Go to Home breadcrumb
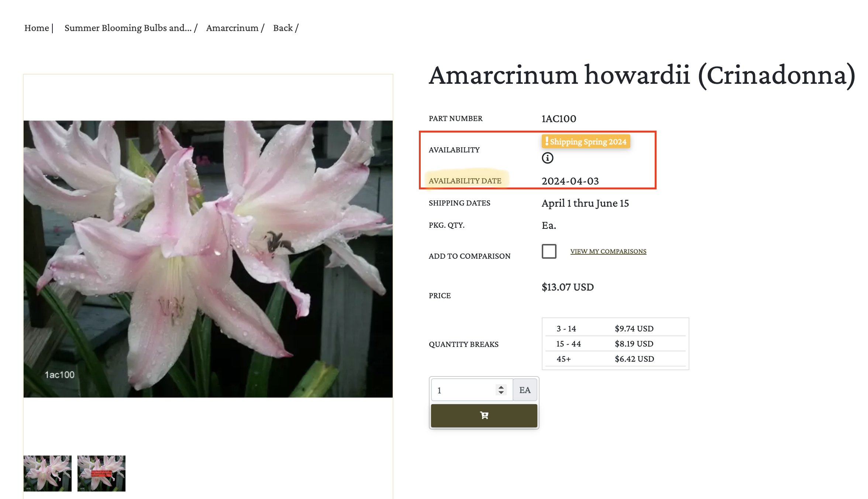 [37, 28]
